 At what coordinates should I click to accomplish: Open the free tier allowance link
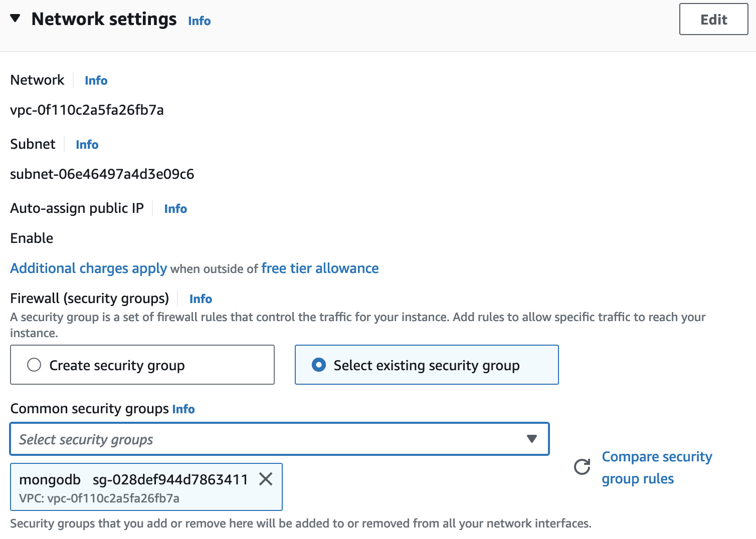320,268
